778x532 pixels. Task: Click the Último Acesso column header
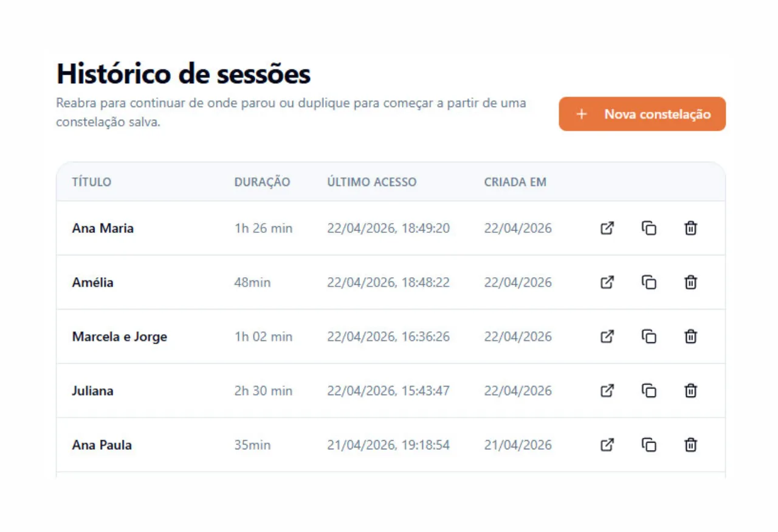pos(371,182)
